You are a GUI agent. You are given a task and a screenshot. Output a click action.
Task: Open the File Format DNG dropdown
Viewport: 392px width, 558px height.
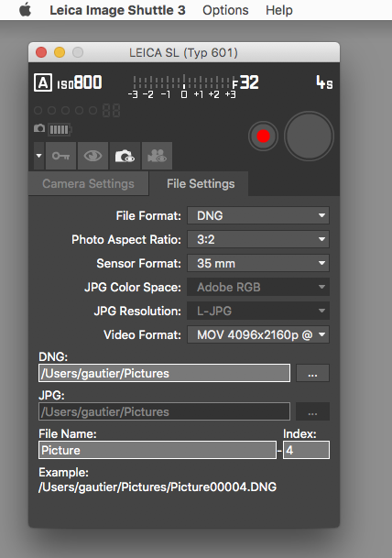[258, 215]
